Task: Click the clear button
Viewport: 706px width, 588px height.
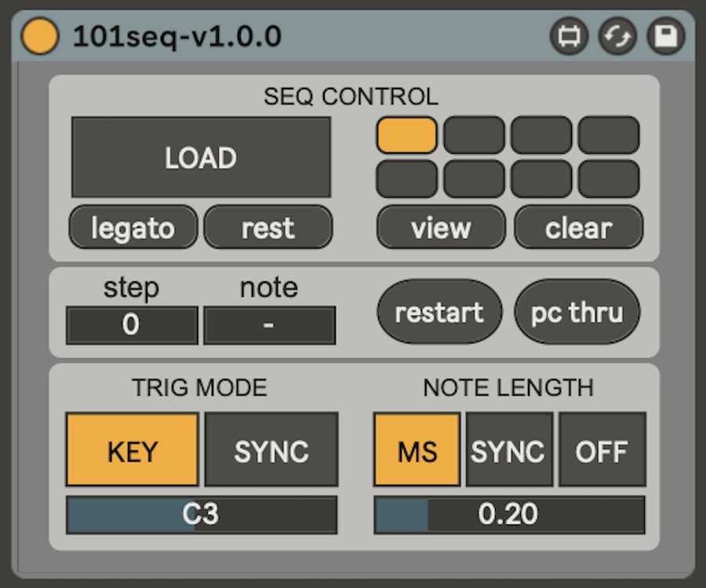Action: [578, 227]
